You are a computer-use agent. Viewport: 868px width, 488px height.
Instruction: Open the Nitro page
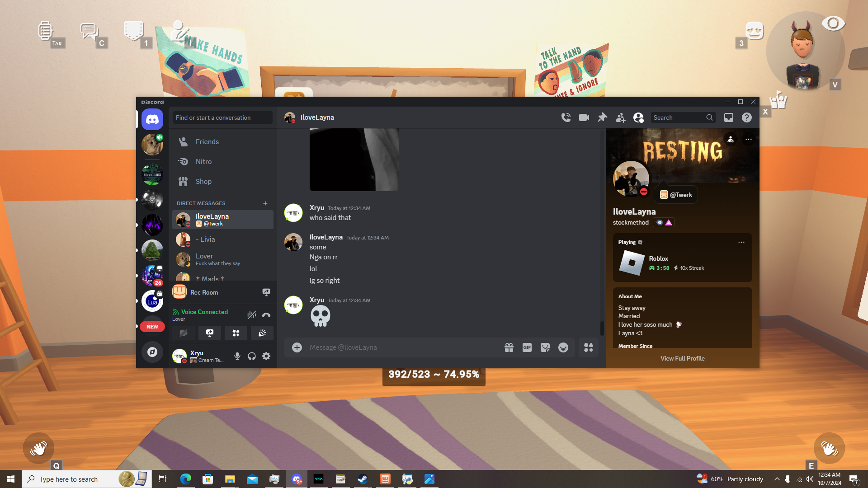(x=203, y=162)
